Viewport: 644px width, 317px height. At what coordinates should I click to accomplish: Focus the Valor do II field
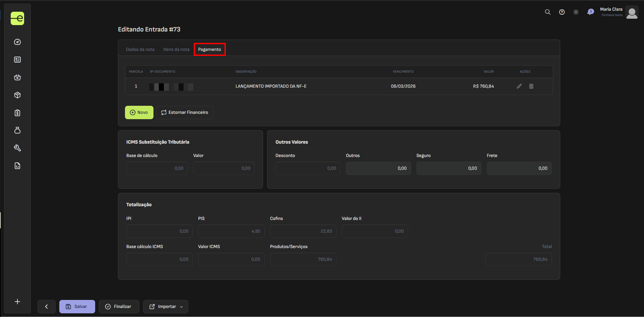coord(375,231)
